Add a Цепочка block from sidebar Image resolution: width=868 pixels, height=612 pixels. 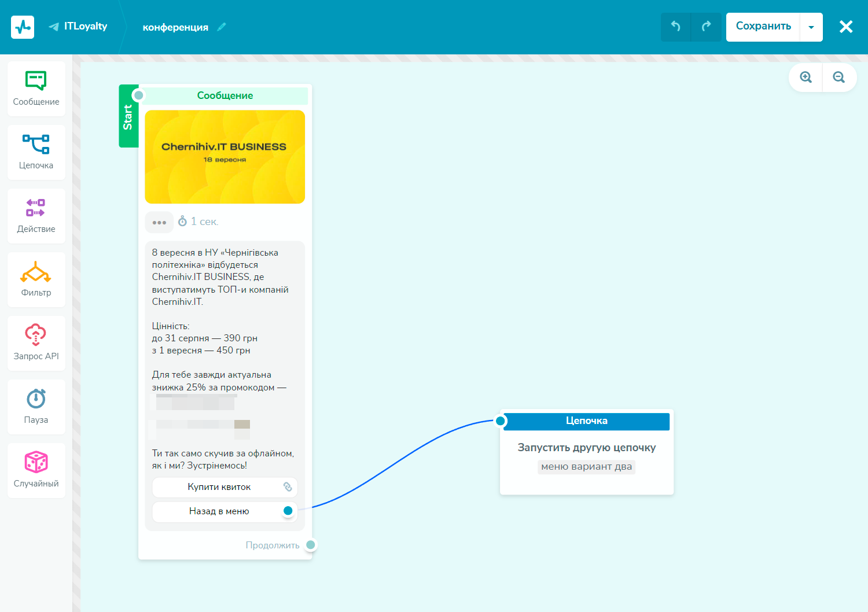pyautogui.click(x=36, y=152)
